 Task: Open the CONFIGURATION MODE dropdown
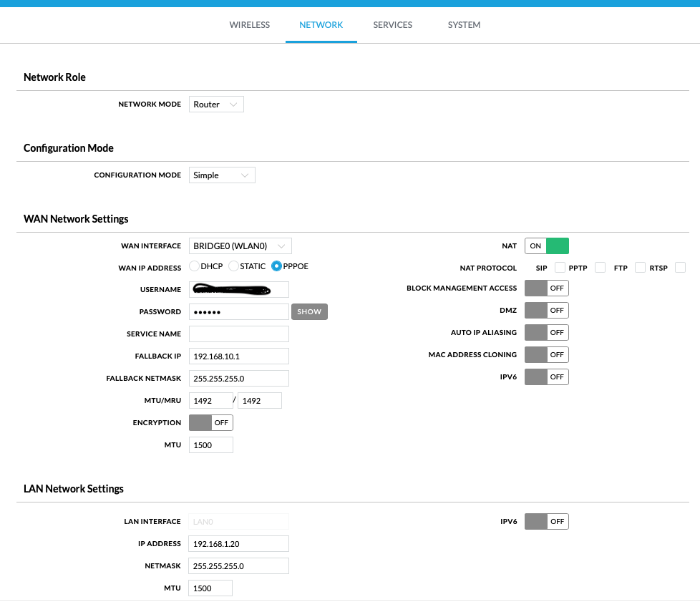[x=222, y=175]
